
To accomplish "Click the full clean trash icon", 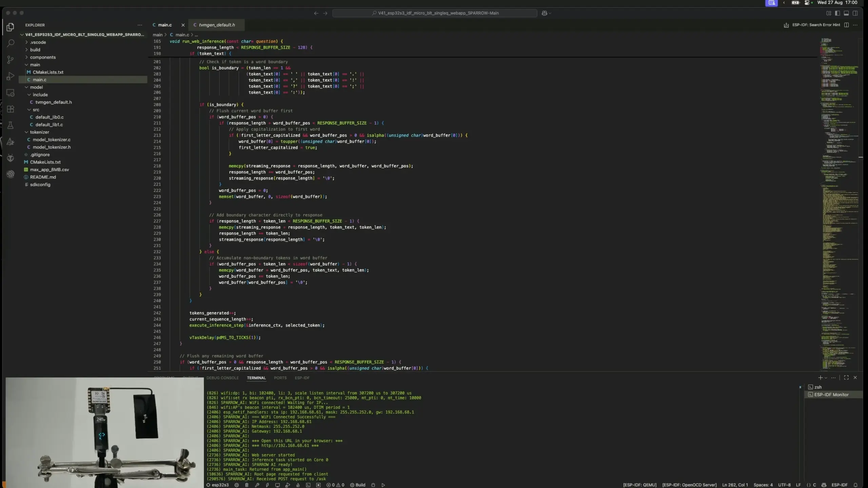I will [246, 485].
